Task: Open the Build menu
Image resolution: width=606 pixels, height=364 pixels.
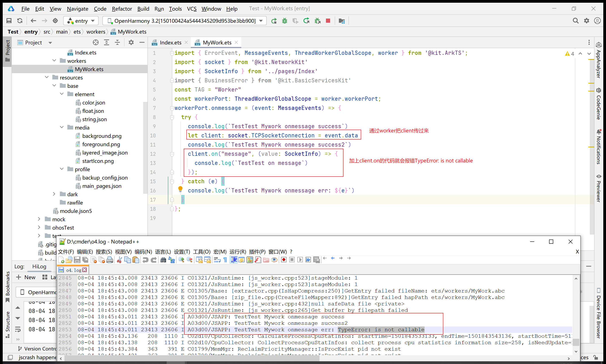Action: tap(143, 9)
